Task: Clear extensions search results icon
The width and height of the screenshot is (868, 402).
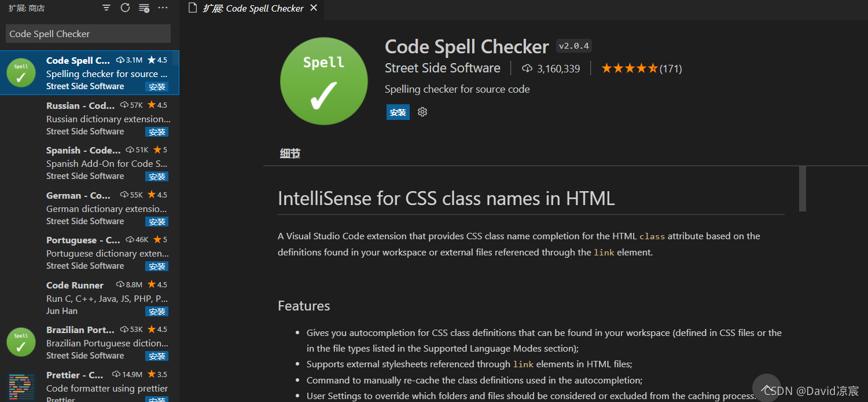Action: coord(144,8)
